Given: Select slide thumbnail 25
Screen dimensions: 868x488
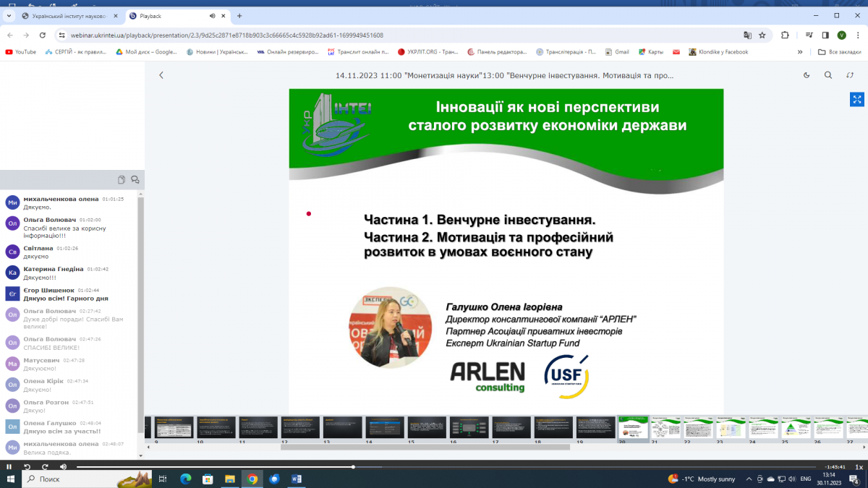Looking at the screenshot, I should pyautogui.click(x=796, y=427).
